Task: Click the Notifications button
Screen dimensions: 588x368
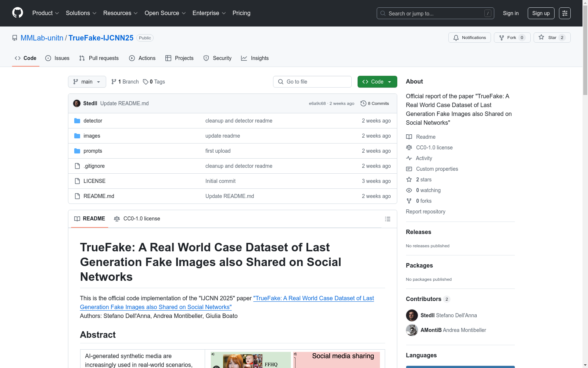Action: [470, 38]
